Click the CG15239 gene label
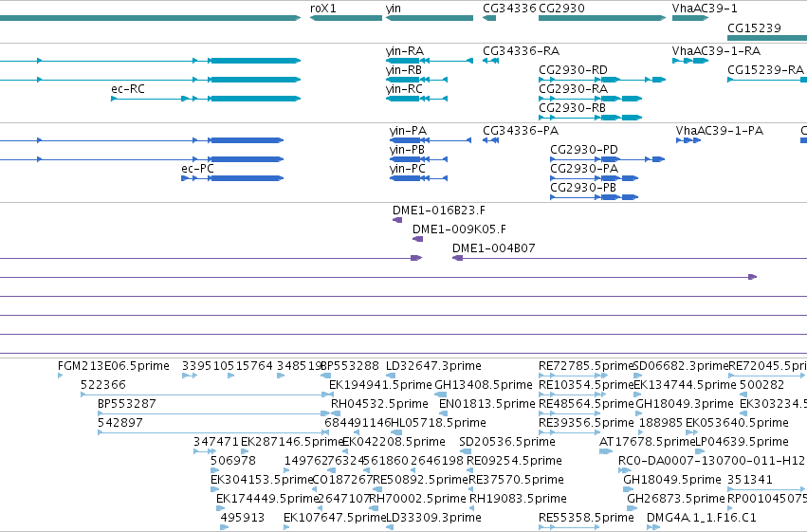The width and height of the screenshot is (807, 532). 754,28
